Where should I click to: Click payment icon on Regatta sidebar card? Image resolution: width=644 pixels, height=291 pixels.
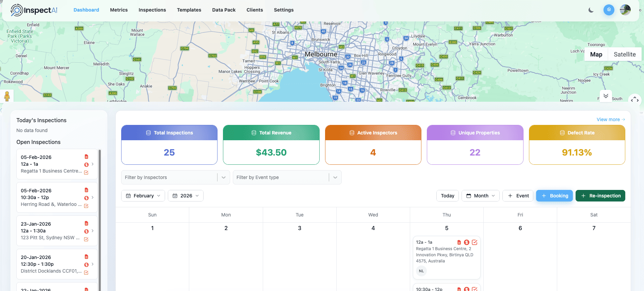coord(86,165)
